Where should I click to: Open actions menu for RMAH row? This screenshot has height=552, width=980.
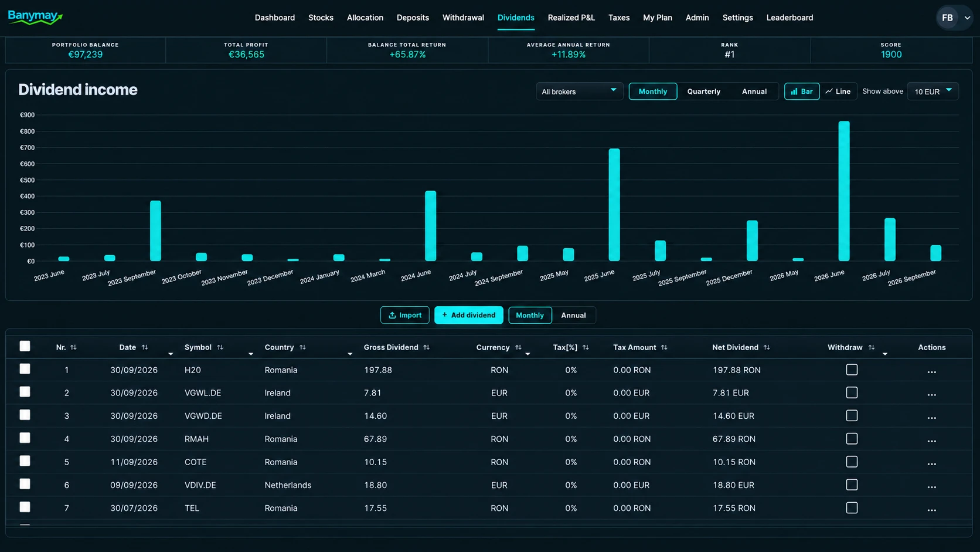(x=931, y=441)
